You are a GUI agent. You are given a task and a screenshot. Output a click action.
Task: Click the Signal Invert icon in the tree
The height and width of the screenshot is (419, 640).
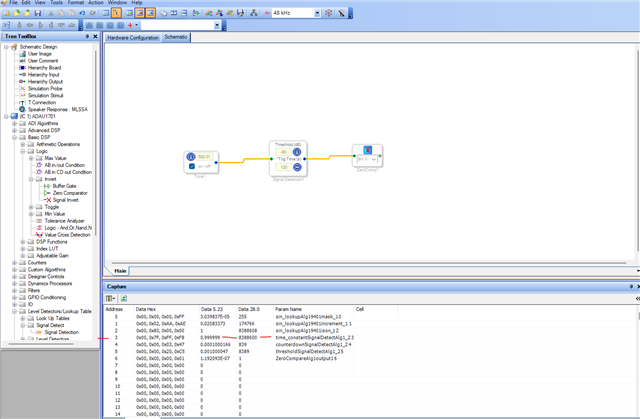pyautogui.click(x=48, y=200)
